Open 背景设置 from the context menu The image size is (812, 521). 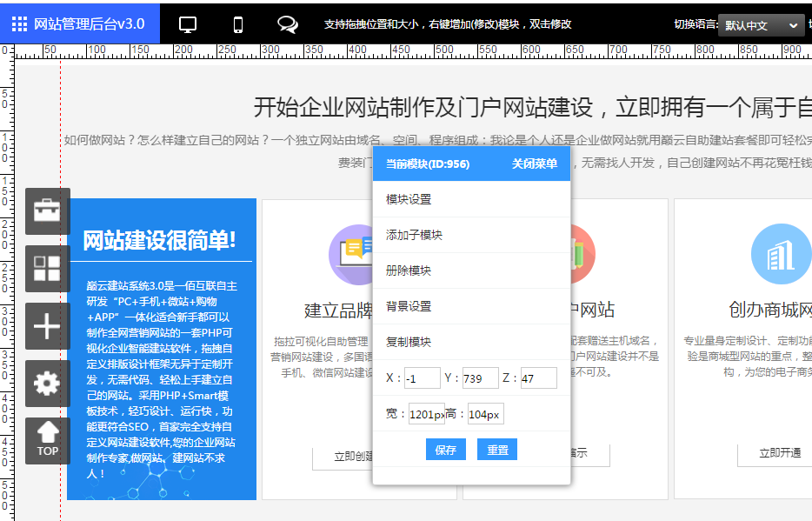409,306
